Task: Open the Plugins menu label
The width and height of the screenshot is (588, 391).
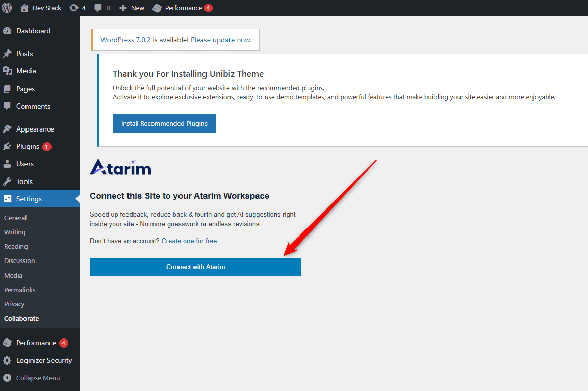Action: pos(28,147)
